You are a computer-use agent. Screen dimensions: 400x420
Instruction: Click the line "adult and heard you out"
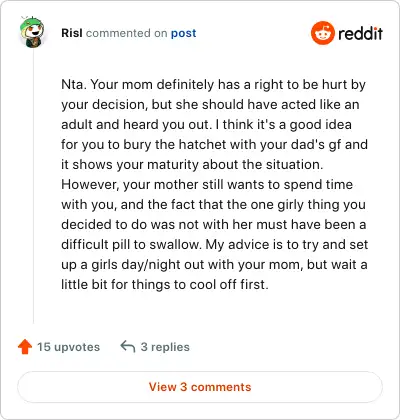tap(206, 124)
